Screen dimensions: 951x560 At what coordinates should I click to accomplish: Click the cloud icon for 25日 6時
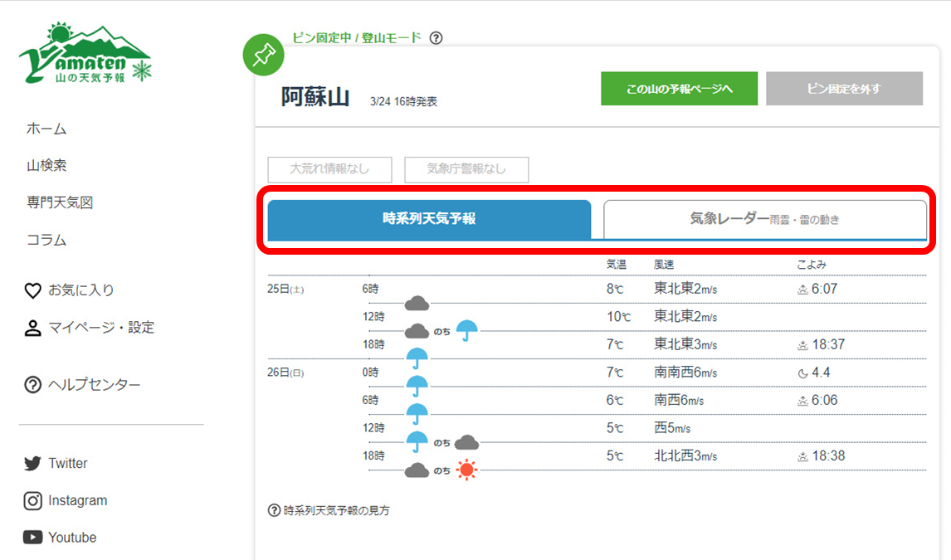pyautogui.click(x=417, y=303)
